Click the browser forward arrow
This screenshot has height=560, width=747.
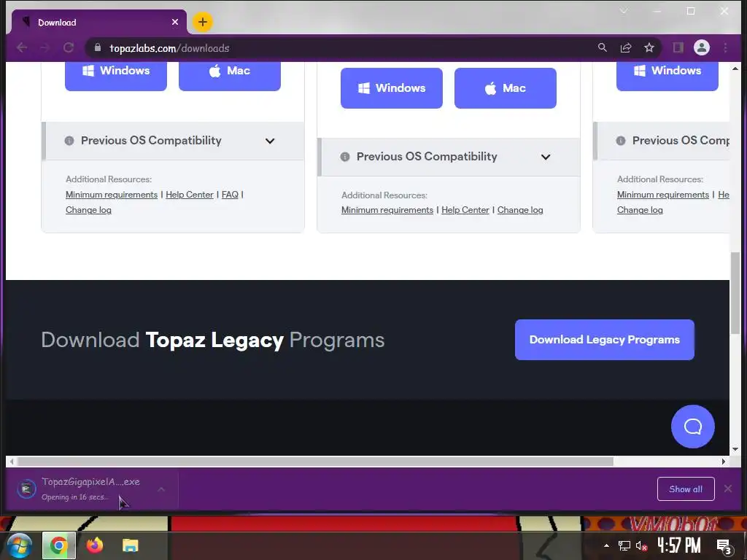(x=44, y=47)
